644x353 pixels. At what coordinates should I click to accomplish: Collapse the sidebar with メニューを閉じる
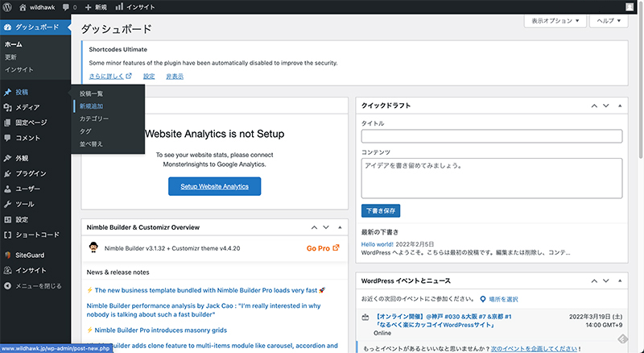point(39,285)
